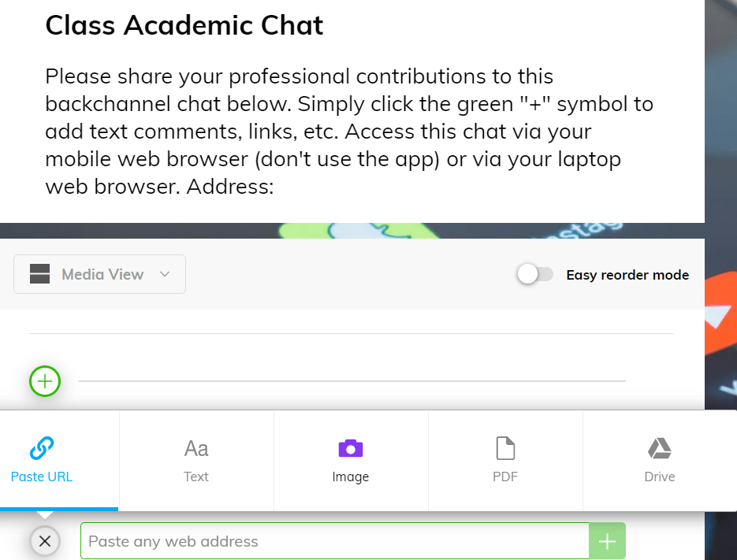Open the Media View dropdown
Viewport: 737px width, 560px height.
99,274
